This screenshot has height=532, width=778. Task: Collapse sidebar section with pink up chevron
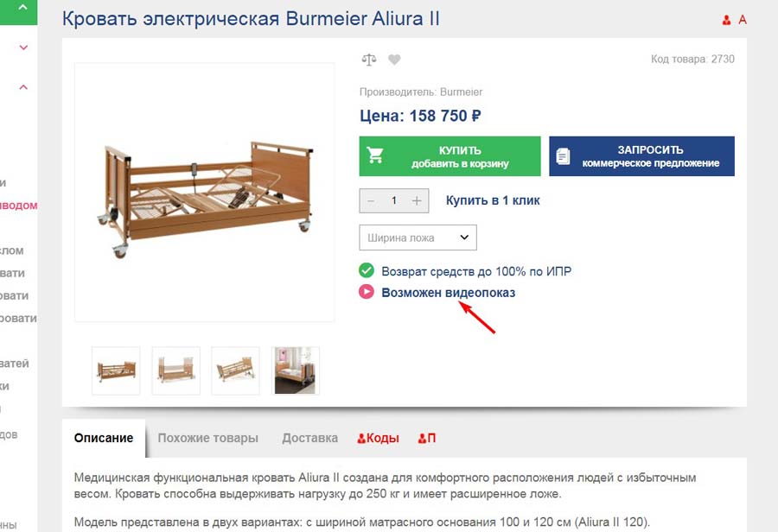coord(23,87)
